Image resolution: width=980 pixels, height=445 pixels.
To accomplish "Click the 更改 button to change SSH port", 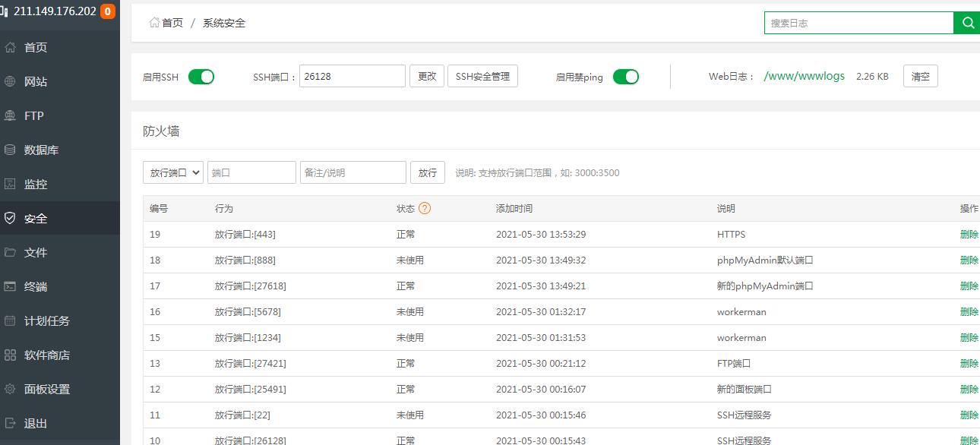I will click(x=426, y=76).
